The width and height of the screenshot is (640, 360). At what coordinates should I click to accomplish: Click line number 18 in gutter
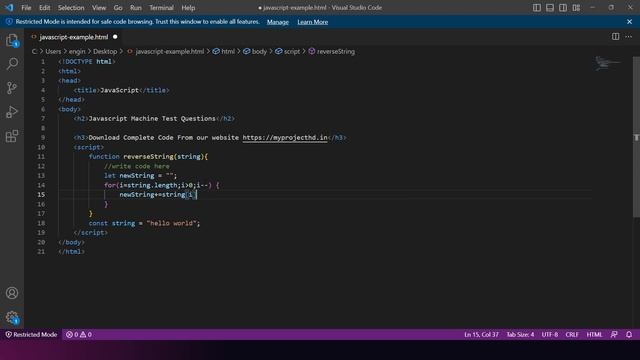coord(41,223)
